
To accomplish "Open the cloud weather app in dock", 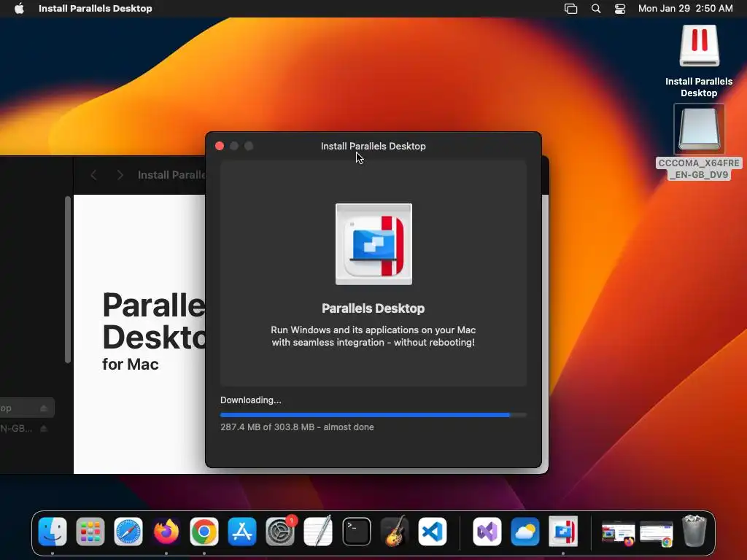I will pos(525,532).
